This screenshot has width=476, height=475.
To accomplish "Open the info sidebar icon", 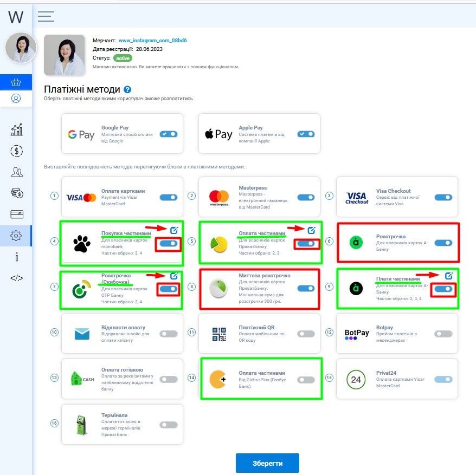I will coord(16,257).
